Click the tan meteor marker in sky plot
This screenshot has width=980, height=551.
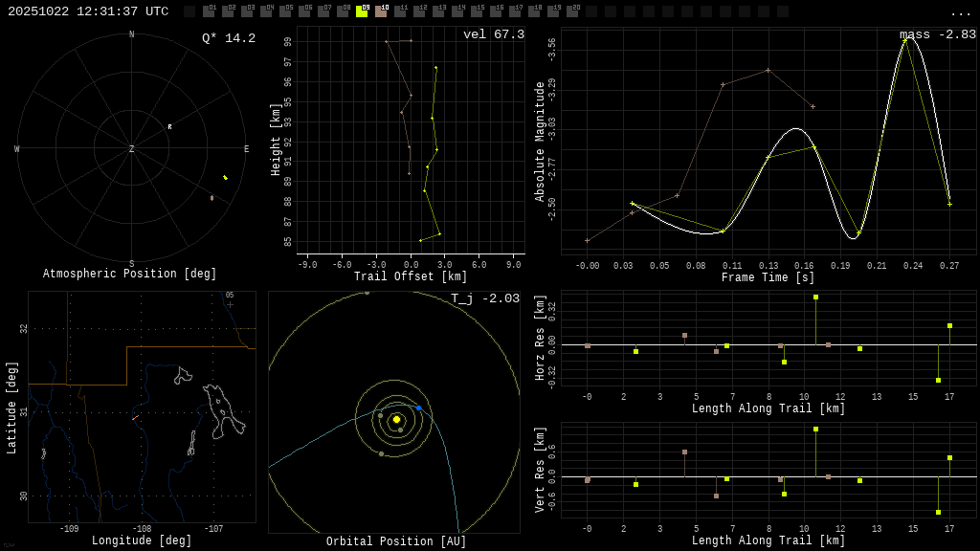pos(212,198)
